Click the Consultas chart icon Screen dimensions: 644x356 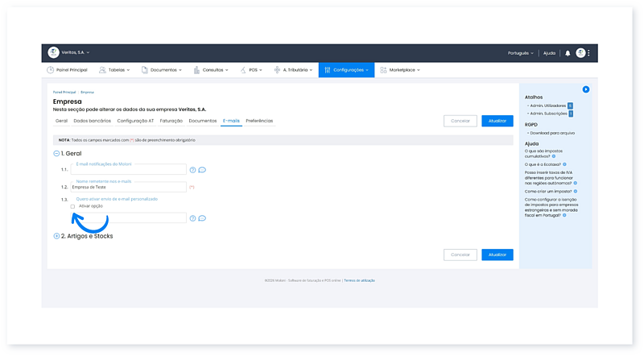[196, 70]
